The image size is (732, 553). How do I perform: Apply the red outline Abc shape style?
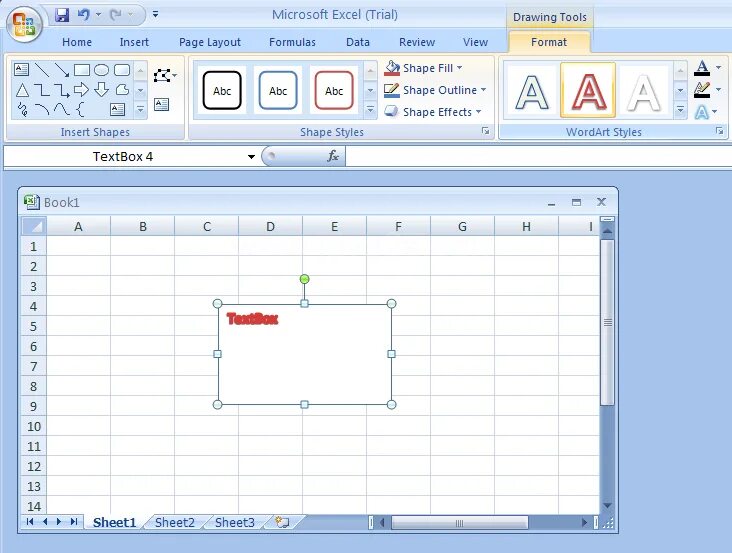(334, 90)
